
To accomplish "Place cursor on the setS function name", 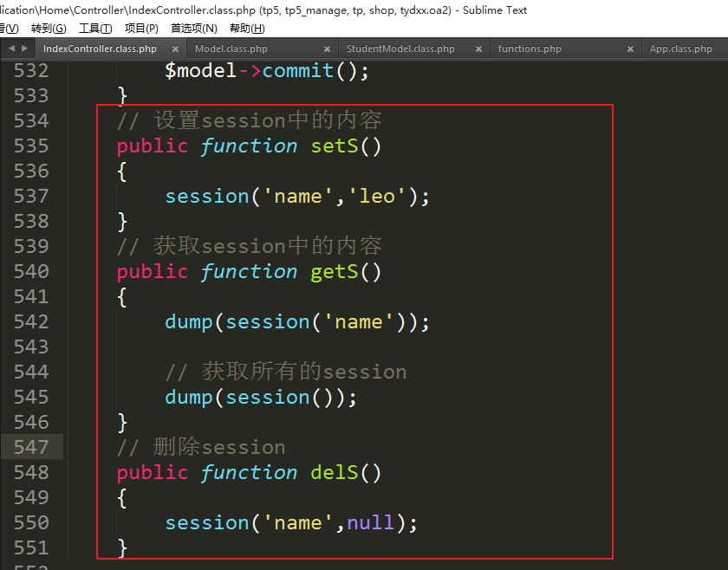I will (x=335, y=146).
